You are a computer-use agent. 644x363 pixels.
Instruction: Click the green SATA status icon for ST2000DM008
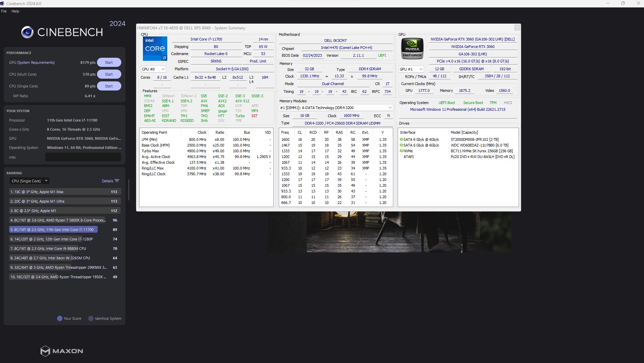click(401, 139)
